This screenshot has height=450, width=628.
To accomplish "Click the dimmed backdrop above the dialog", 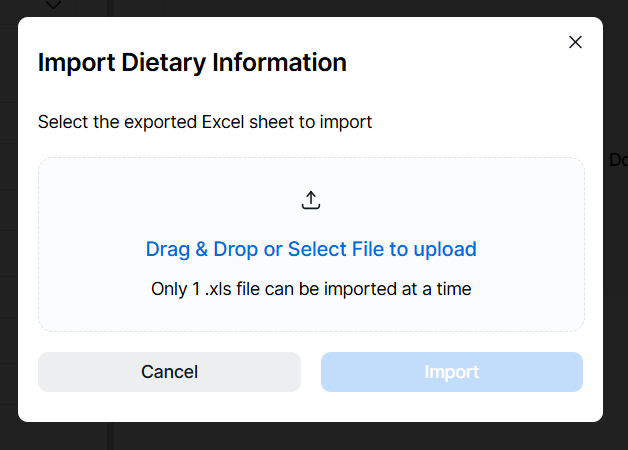I will [x=311, y=7].
